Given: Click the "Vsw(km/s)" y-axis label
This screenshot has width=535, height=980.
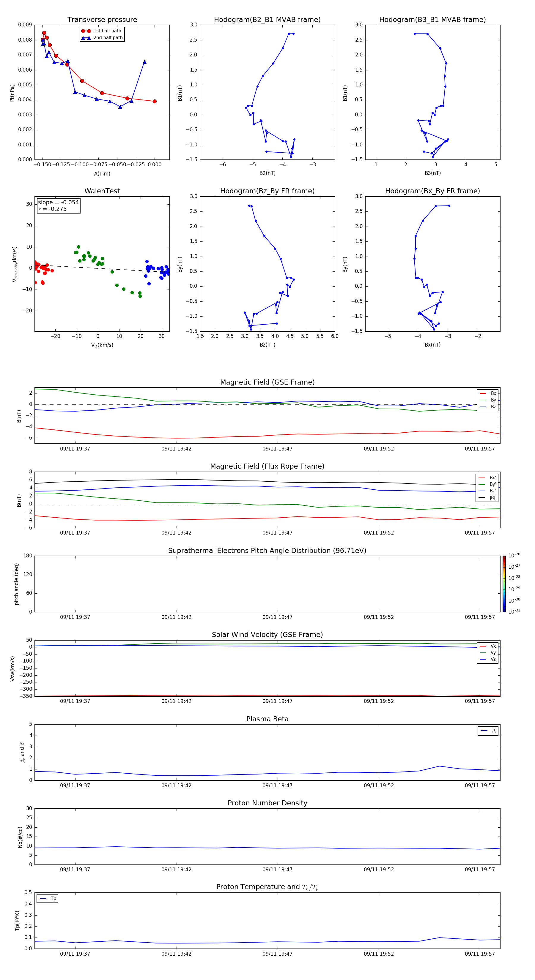Looking at the screenshot, I should [12, 668].
